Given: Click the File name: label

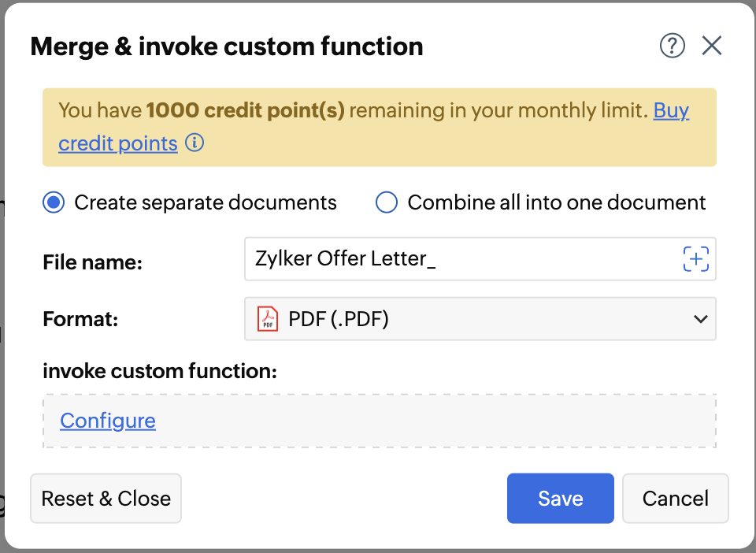Looking at the screenshot, I should click(92, 262).
